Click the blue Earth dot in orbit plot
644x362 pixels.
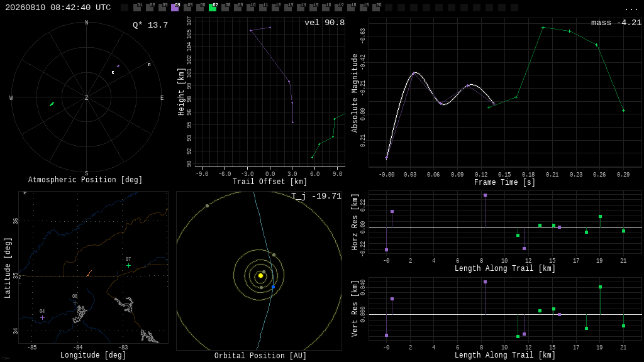[x=273, y=287]
